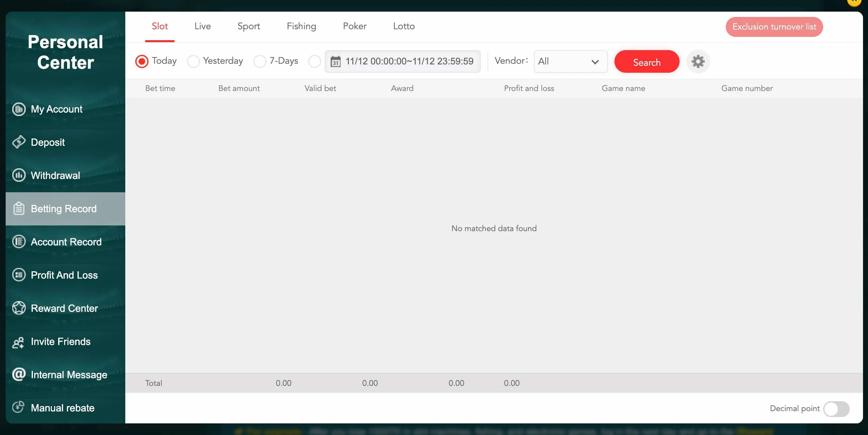Viewport: 868px width, 435px height.
Task: Click the Award column header
Action: coord(402,88)
